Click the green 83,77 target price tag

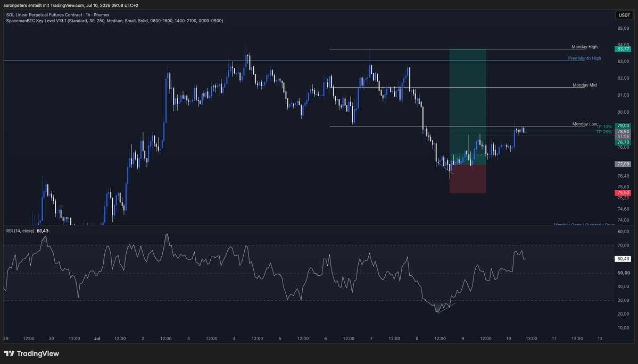tap(623, 49)
